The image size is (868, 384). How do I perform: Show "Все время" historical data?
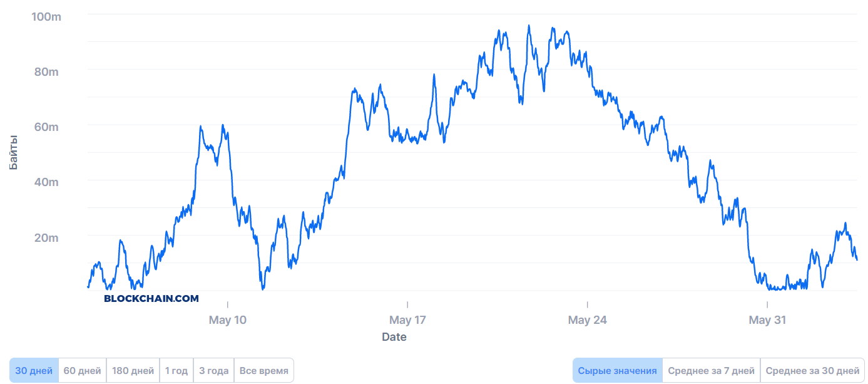tap(264, 370)
